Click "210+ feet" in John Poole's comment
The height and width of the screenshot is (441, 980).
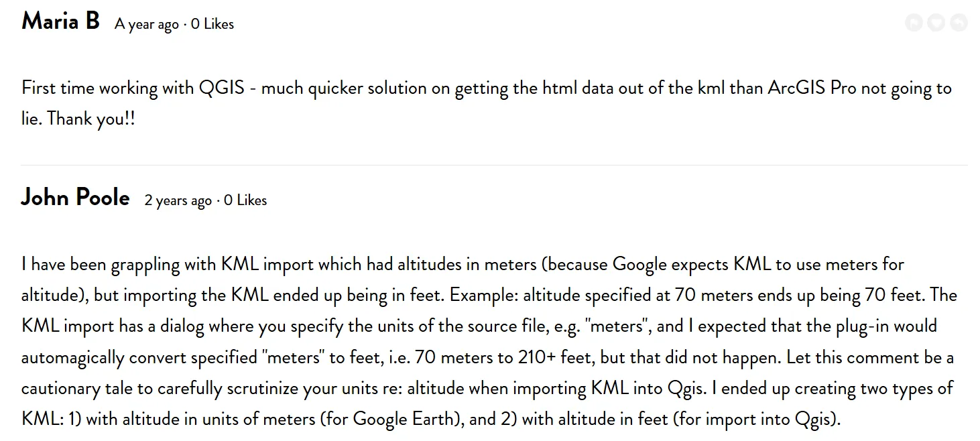click(x=556, y=358)
